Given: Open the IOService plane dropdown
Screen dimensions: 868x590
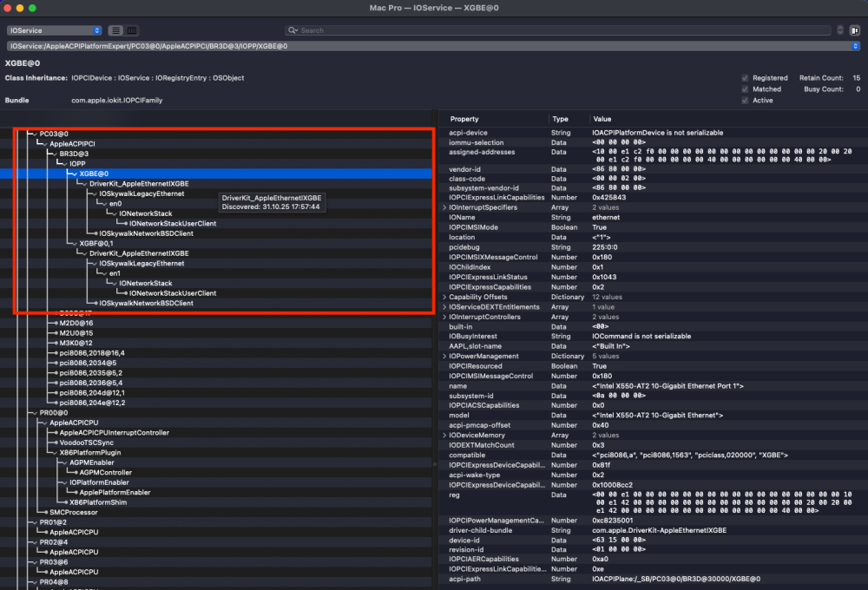Looking at the screenshot, I should pos(54,30).
